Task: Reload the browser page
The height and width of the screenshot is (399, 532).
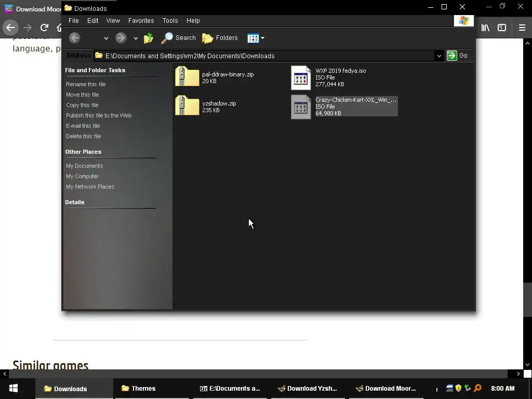Action: pyautogui.click(x=44, y=28)
